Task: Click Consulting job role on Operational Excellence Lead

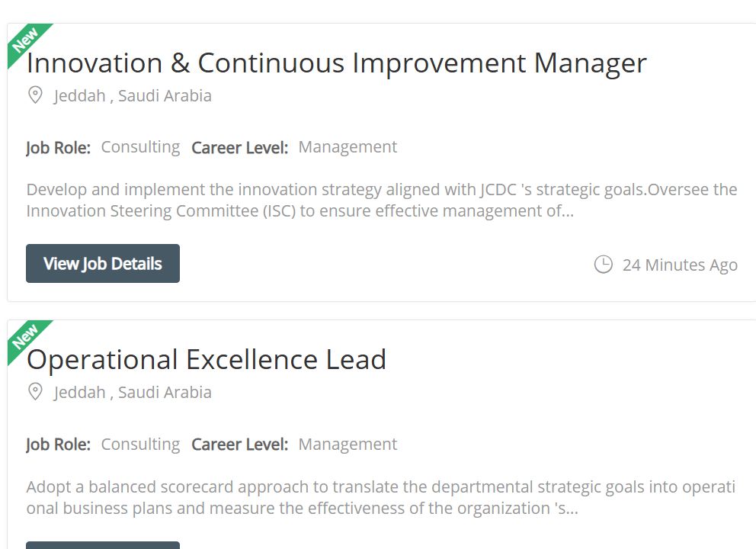Action: point(140,445)
